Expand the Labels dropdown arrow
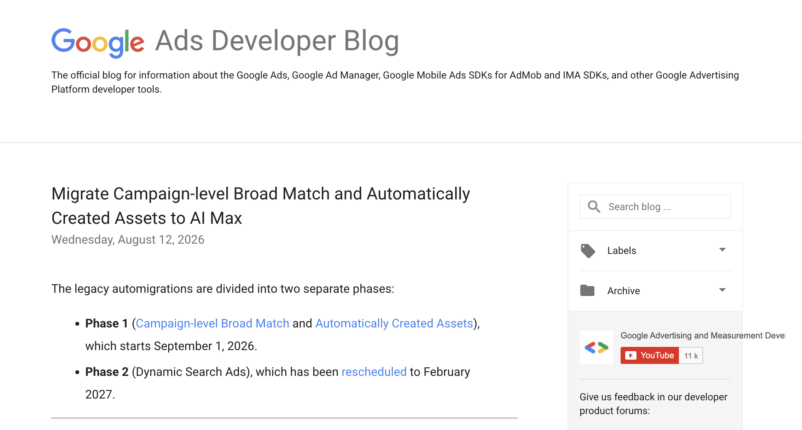This screenshot has width=802, height=430. [x=722, y=250]
